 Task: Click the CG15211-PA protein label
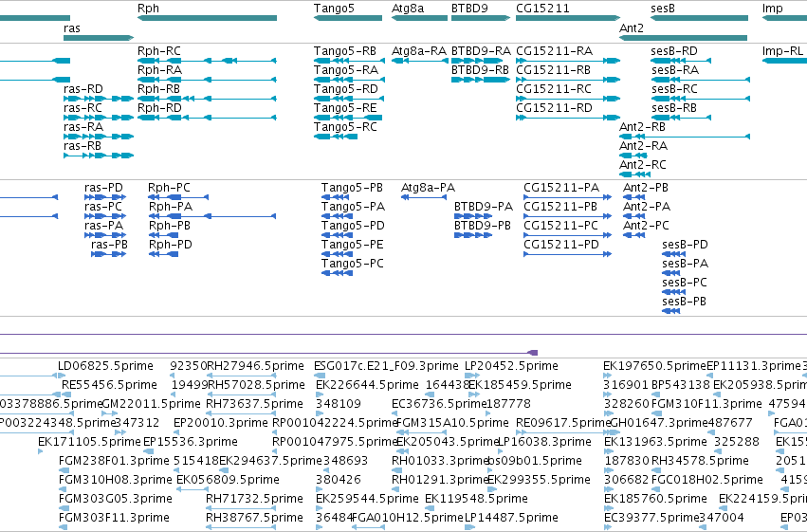561,188
